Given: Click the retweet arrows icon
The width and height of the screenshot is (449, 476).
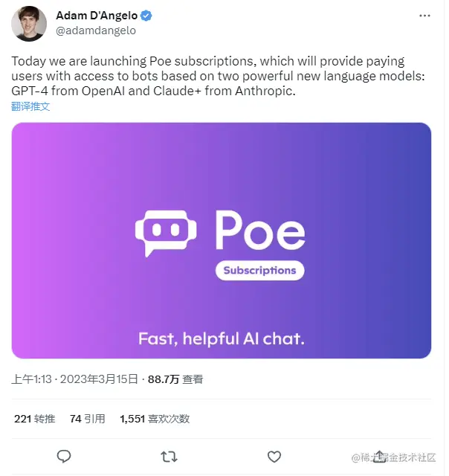Looking at the screenshot, I should coord(169,457).
